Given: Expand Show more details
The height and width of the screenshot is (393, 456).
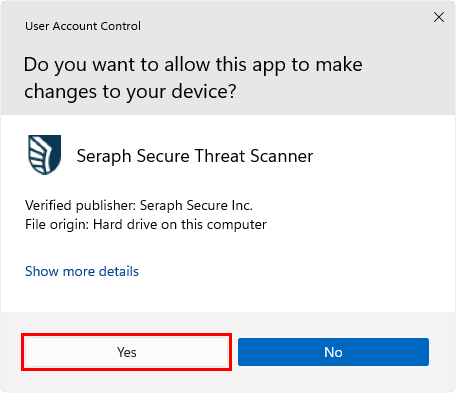Looking at the screenshot, I should [82, 271].
